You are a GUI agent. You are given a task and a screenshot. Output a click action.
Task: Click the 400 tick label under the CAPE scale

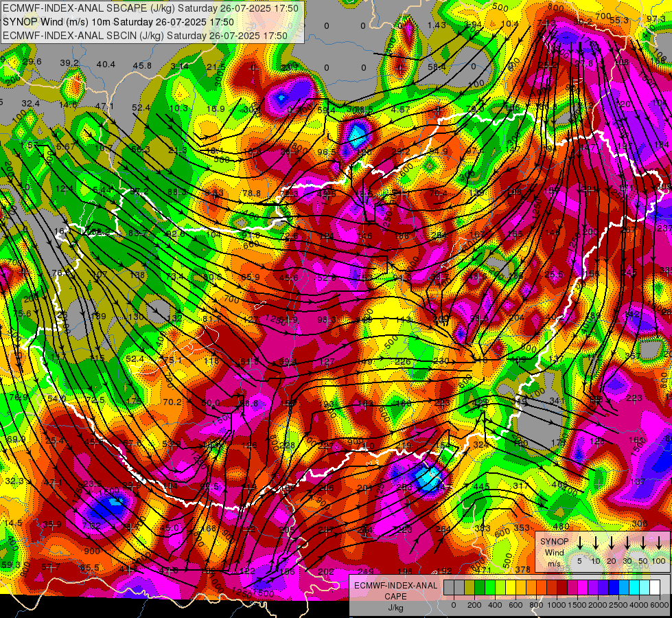pyautogui.click(x=495, y=605)
